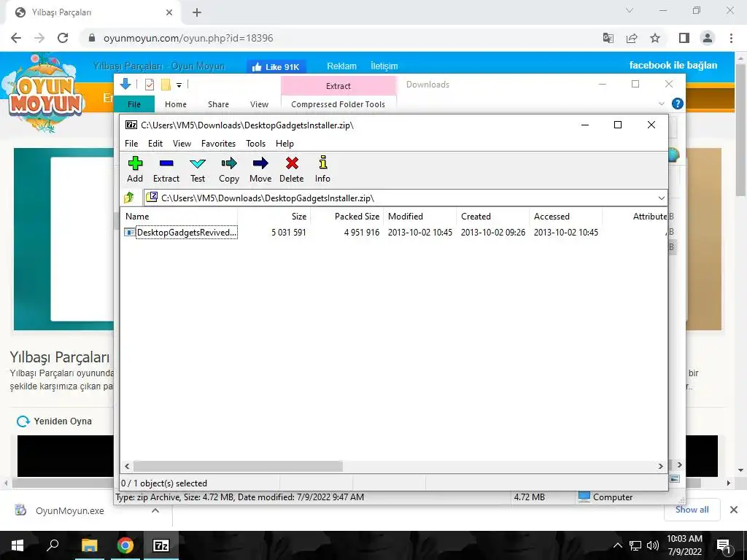The width and height of the screenshot is (747, 560).
Task: Click the Add tool in 7-Zip
Action: coord(135,169)
